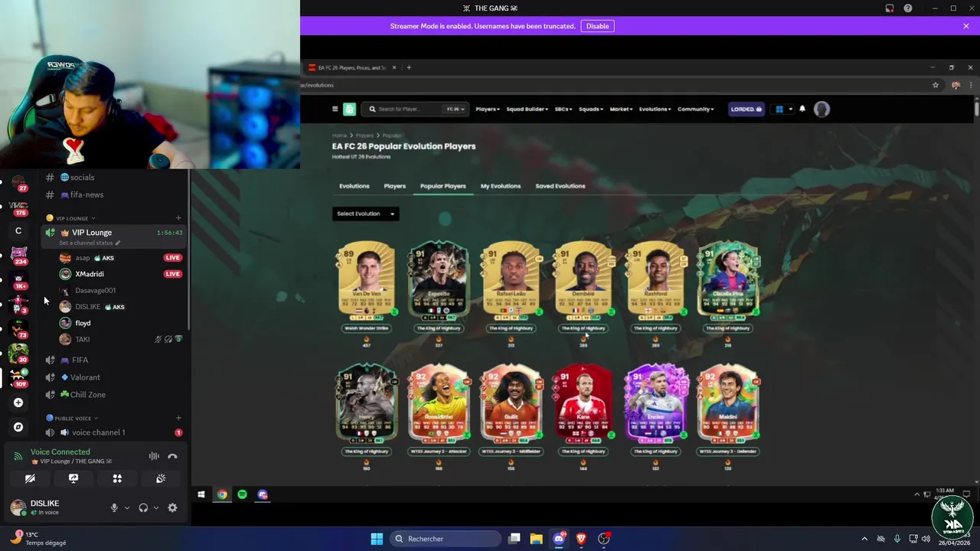Image resolution: width=980 pixels, height=551 pixels.
Task: Open noise suppression waveform icon
Action: 154,456
